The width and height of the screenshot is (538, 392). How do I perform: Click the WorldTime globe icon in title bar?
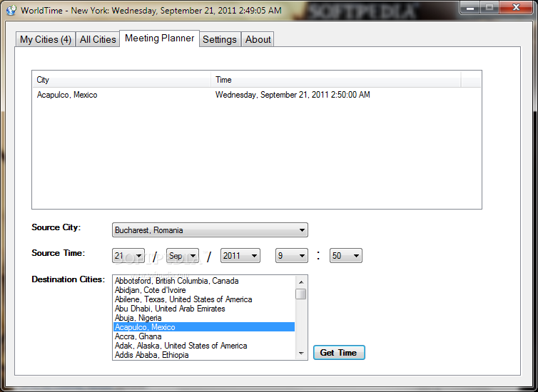click(x=11, y=10)
